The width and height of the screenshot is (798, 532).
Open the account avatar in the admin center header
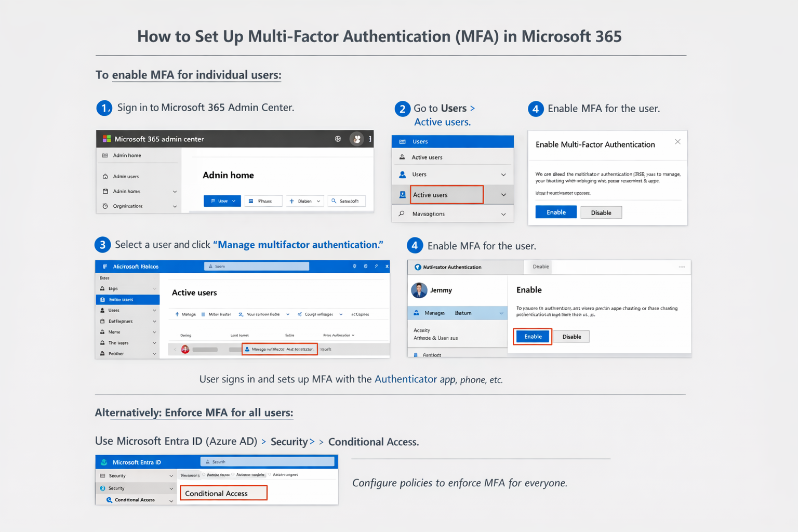(357, 139)
